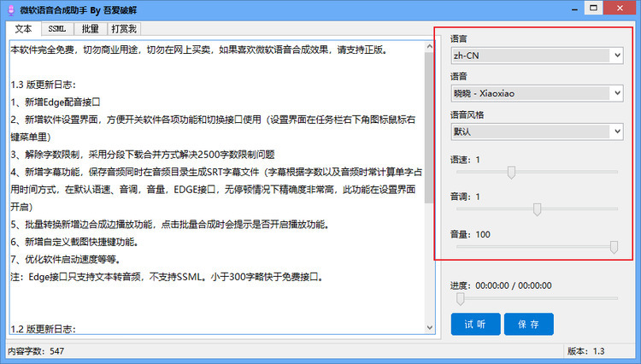The width and height of the screenshot is (641, 364).
Task: Click the '1.3 版更新日志:' line
Action: pos(43,85)
